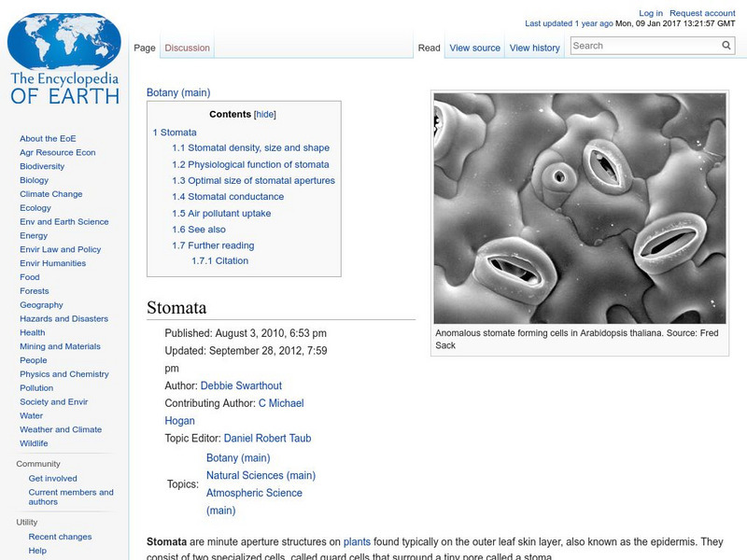Click Request account link
This screenshot has height=560, width=747.
click(702, 13)
